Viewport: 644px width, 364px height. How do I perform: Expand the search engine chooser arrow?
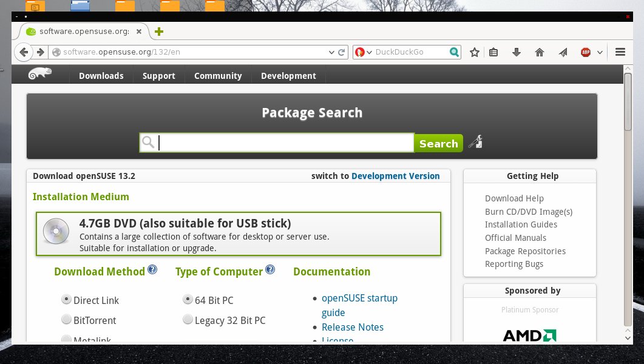(369, 52)
